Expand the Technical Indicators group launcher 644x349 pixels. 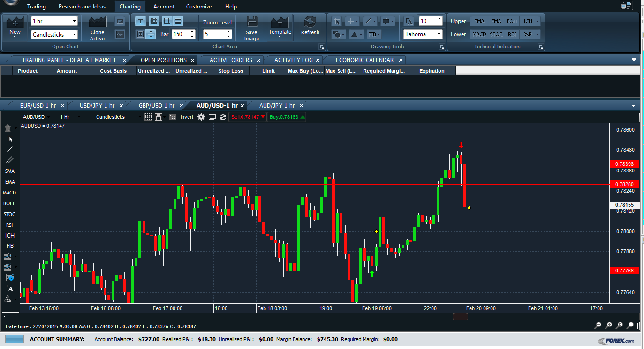[x=541, y=47]
